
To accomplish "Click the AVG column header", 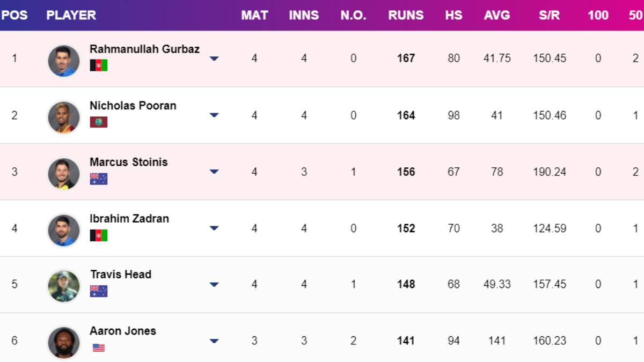I will tap(497, 15).
